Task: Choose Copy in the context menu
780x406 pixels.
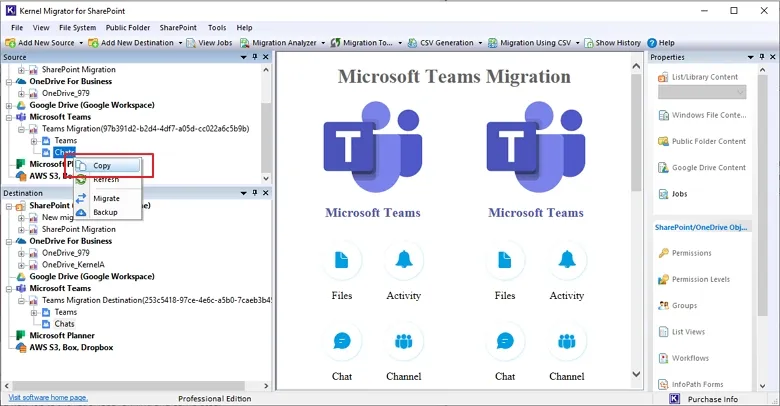Action: 107,166
